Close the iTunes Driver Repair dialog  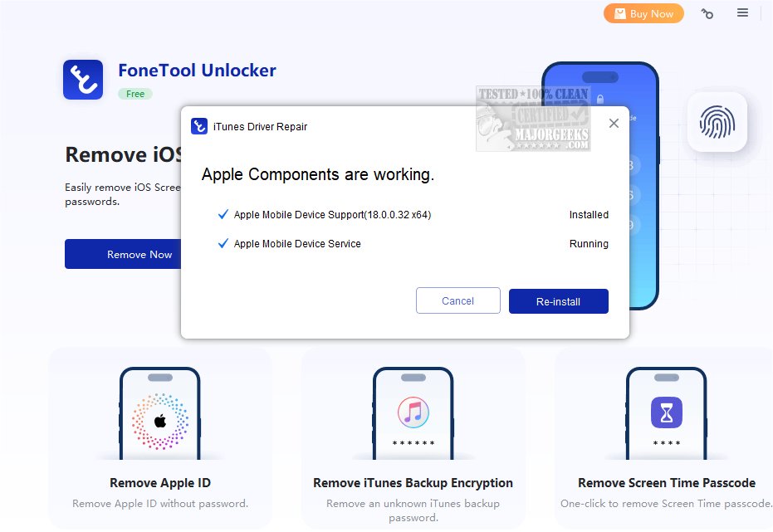(614, 123)
